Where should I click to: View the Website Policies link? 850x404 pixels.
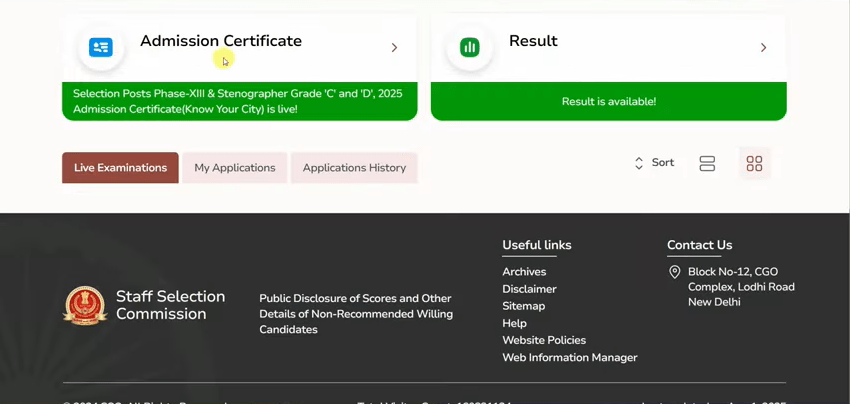click(x=544, y=340)
